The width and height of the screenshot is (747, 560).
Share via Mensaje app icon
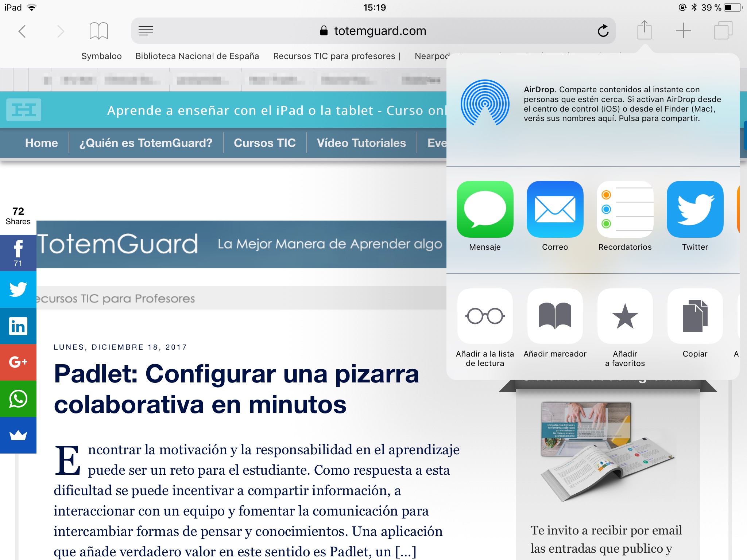pyautogui.click(x=485, y=209)
